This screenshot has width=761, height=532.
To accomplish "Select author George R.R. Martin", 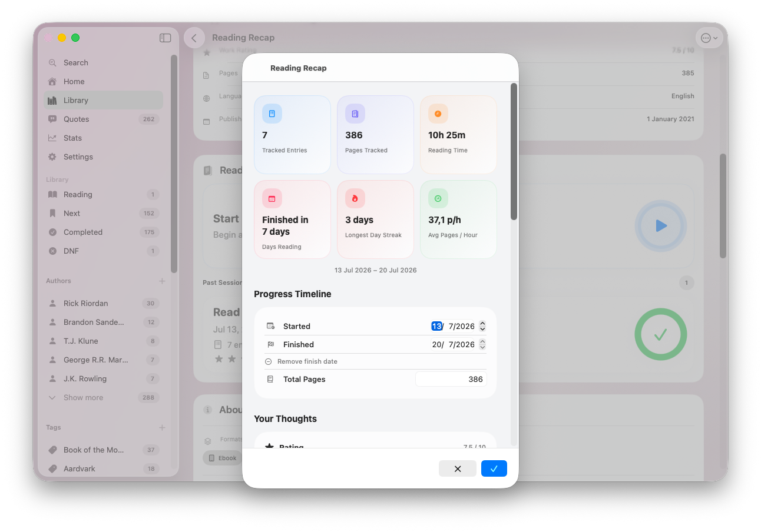I will click(x=103, y=360).
